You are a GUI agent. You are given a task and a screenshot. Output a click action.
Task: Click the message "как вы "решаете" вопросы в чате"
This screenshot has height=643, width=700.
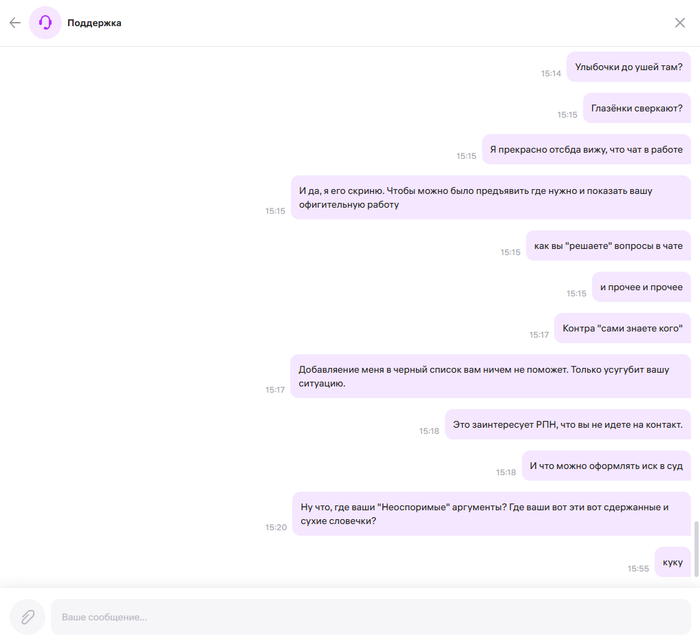pos(608,246)
